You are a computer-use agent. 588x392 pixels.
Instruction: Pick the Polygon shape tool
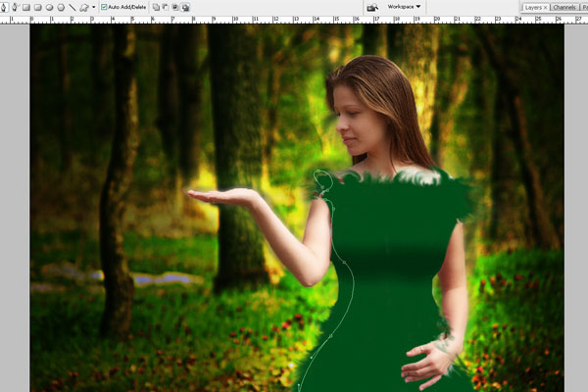pos(60,7)
